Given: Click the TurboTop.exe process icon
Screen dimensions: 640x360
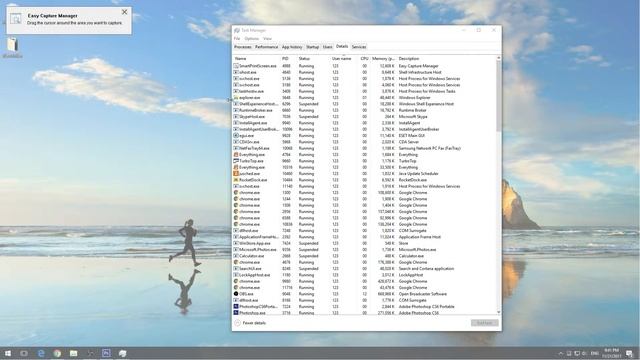Looking at the screenshot, I should [x=236, y=161].
